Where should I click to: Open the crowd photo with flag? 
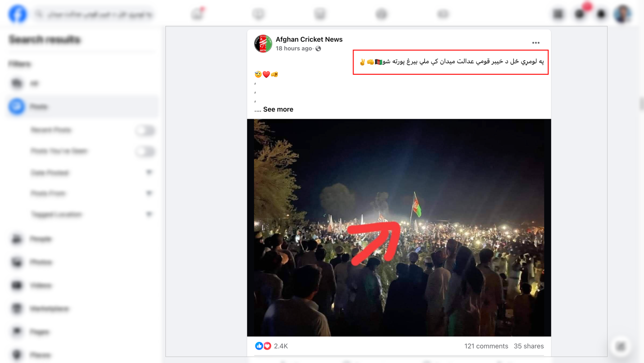399,228
